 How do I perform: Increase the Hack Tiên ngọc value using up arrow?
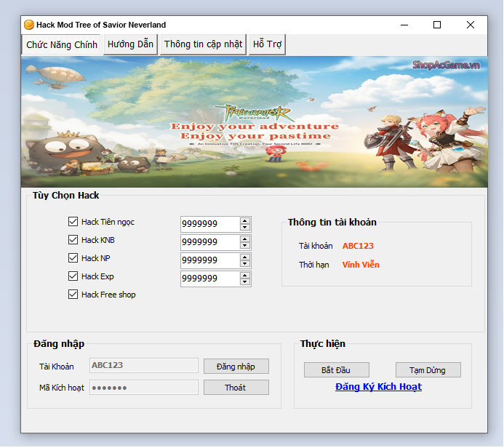244,221
